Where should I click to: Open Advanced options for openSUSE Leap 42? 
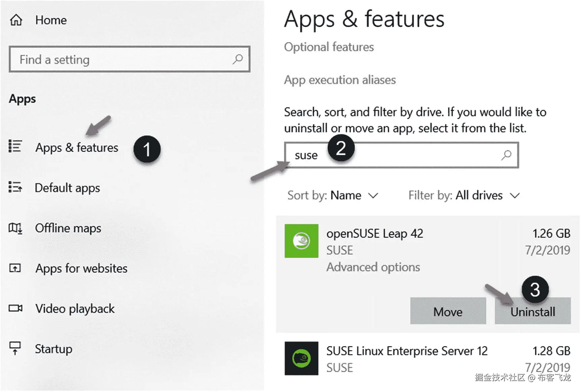coord(373,267)
